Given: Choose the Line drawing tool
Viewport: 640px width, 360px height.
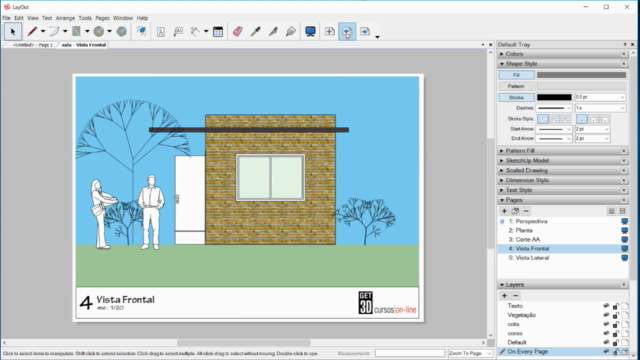Looking at the screenshot, I should [x=32, y=31].
